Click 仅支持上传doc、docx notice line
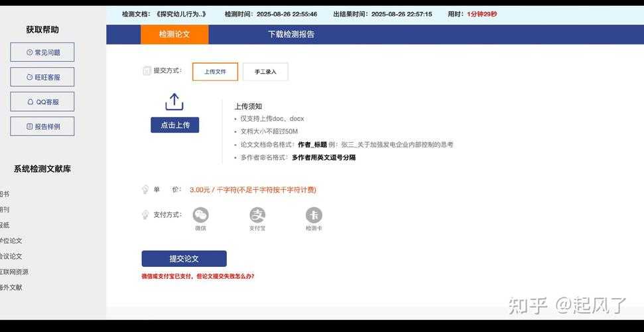644x332 pixels. pos(272,119)
